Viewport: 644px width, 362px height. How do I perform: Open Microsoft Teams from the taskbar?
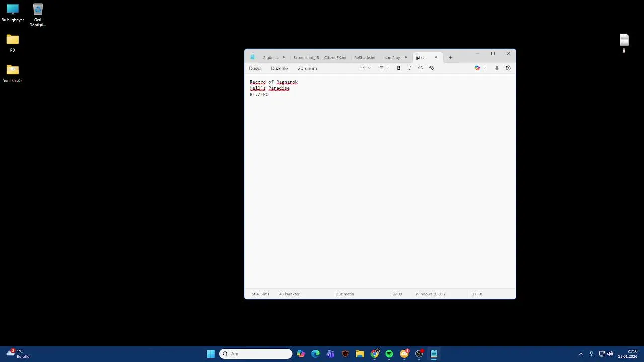pyautogui.click(x=330, y=354)
